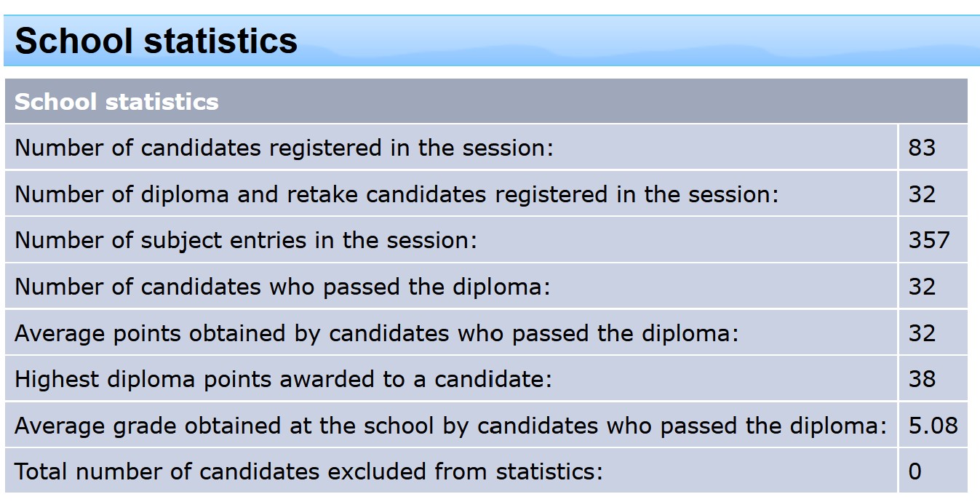The width and height of the screenshot is (980, 502).
Task: Select the 'Average points obtained by candidates' label
Action: click(376, 333)
